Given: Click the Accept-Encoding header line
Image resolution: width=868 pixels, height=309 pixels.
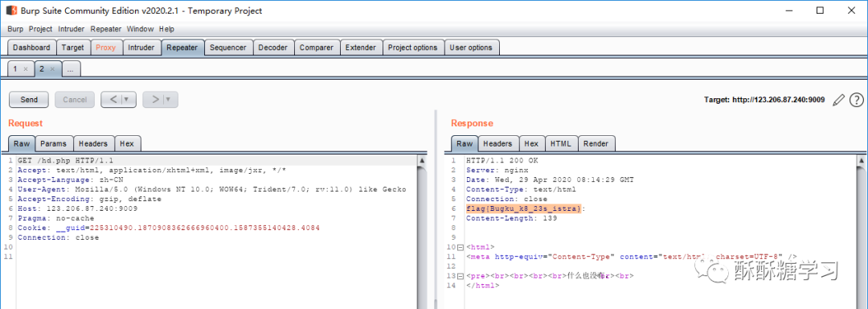Looking at the screenshot, I should point(89,199).
